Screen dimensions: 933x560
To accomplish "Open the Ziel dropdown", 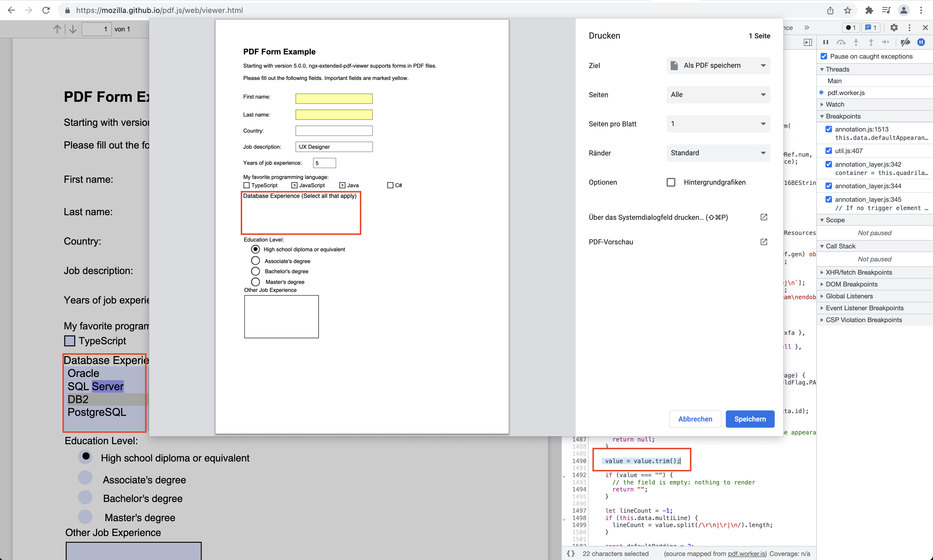I will (717, 65).
